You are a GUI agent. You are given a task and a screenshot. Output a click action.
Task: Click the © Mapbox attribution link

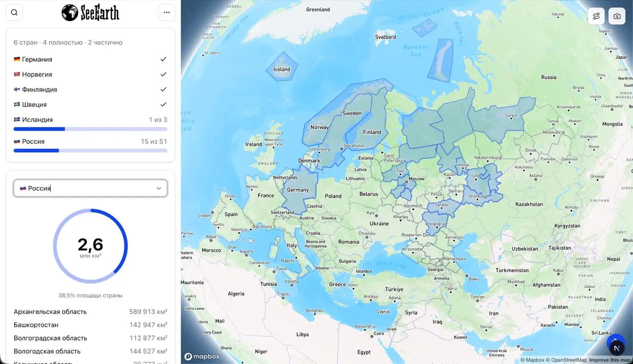click(532, 360)
